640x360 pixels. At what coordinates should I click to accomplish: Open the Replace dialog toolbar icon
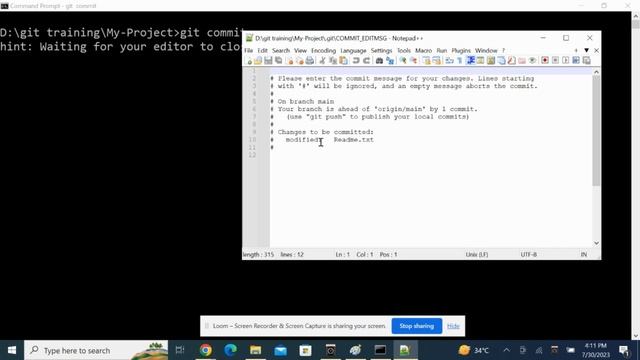tap(390, 61)
